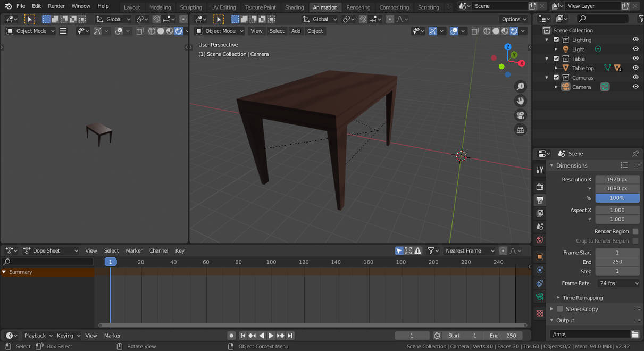Image resolution: width=644 pixels, height=351 pixels.
Task: Hide the Light in the outliner
Action: (x=635, y=48)
